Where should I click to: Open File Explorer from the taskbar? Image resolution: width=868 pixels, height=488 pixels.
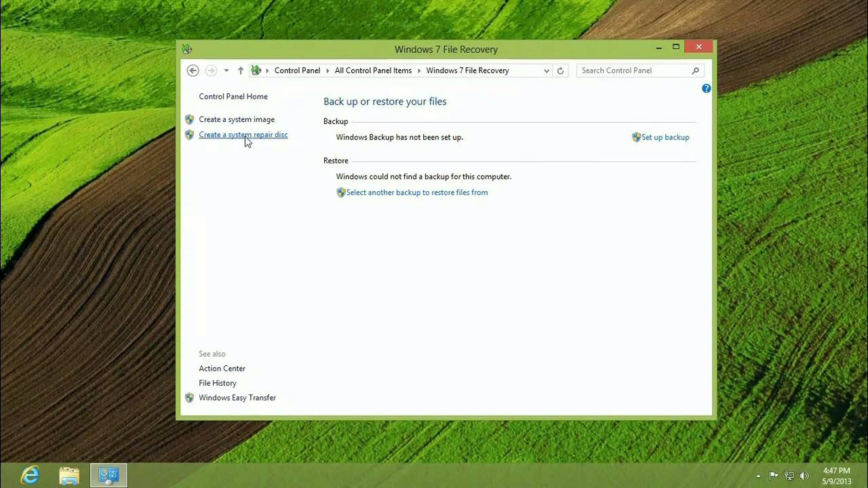tap(69, 475)
